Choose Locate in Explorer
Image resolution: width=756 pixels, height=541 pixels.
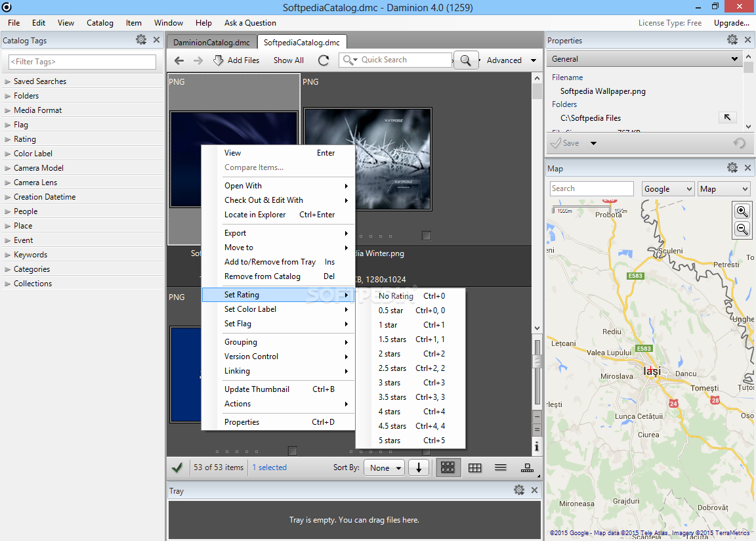tap(278, 215)
